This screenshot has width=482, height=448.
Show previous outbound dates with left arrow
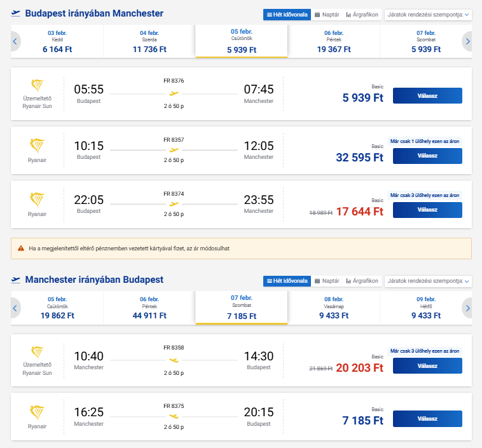tap(16, 41)
